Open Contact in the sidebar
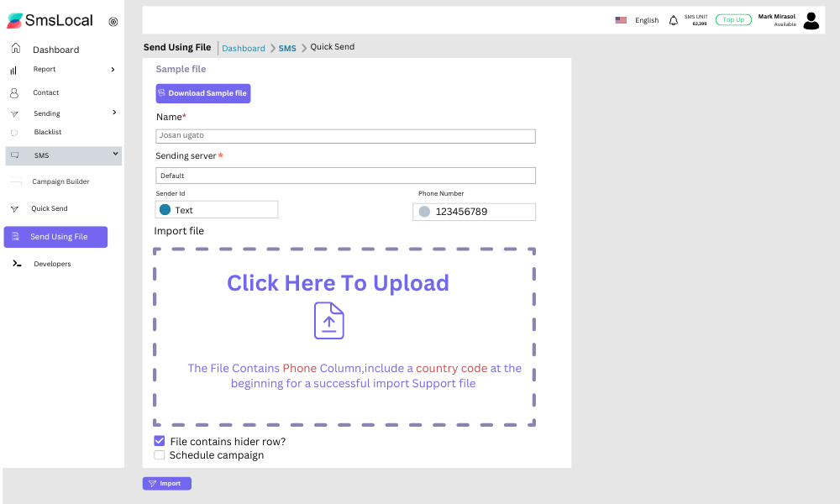The height and width of the screenshot is (504, 840). tap(46, 92)
